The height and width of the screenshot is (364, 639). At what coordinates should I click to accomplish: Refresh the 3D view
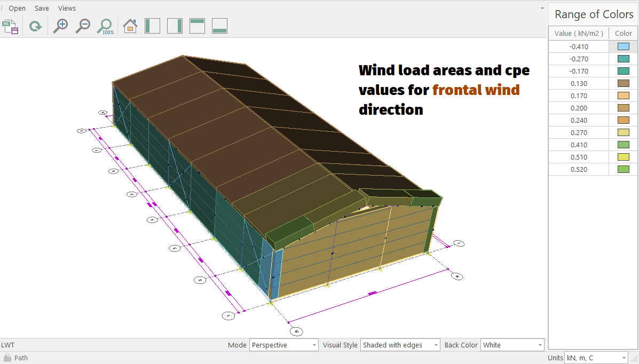pyautogui.click(x=36, y=26)
